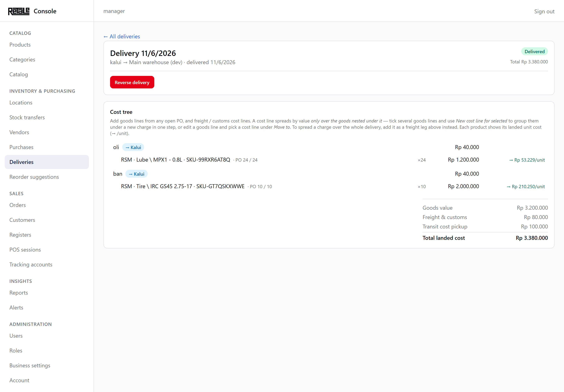Viewport: 564px width, 392px height.
Task: Click the Transit cost pickup amount
Action: tap(534, 227)
